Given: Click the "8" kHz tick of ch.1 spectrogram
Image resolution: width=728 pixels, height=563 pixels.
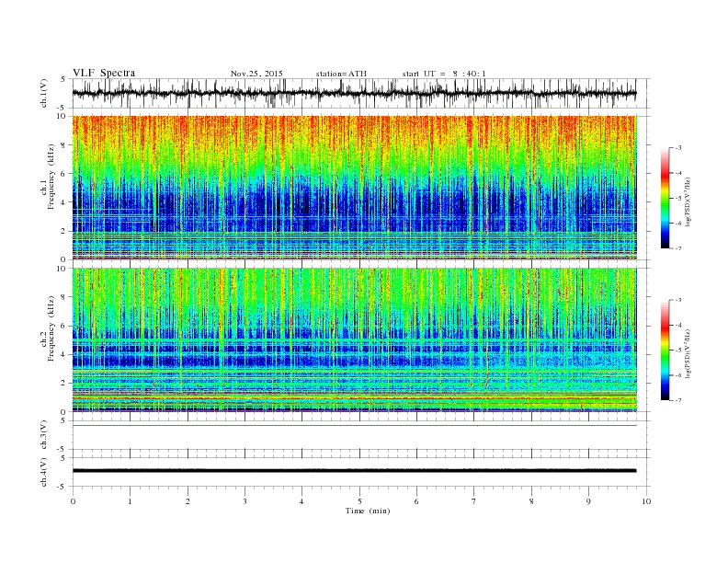Looking at the screenshot, I should [x=64, y=145].
